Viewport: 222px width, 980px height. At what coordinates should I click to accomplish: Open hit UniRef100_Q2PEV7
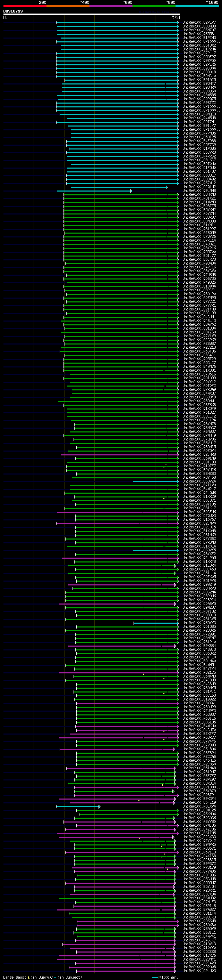199,23
